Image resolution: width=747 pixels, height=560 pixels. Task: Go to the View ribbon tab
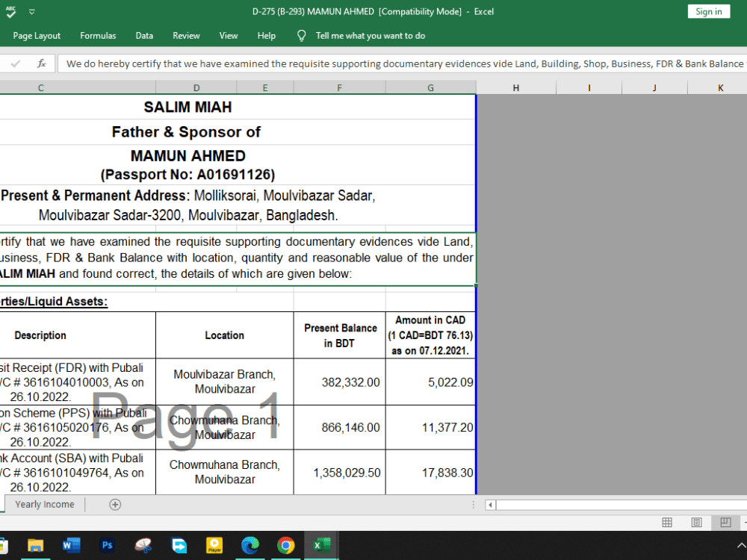[228, 36]
